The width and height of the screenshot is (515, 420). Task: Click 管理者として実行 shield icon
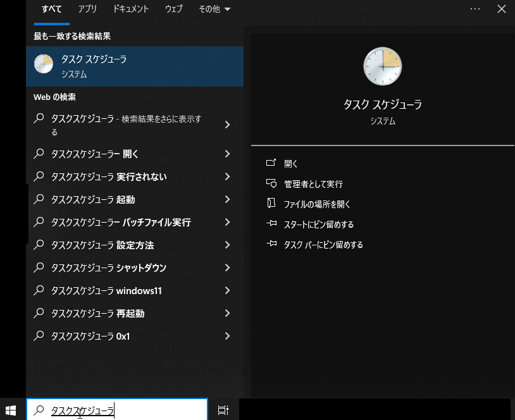tap(271, 184)
